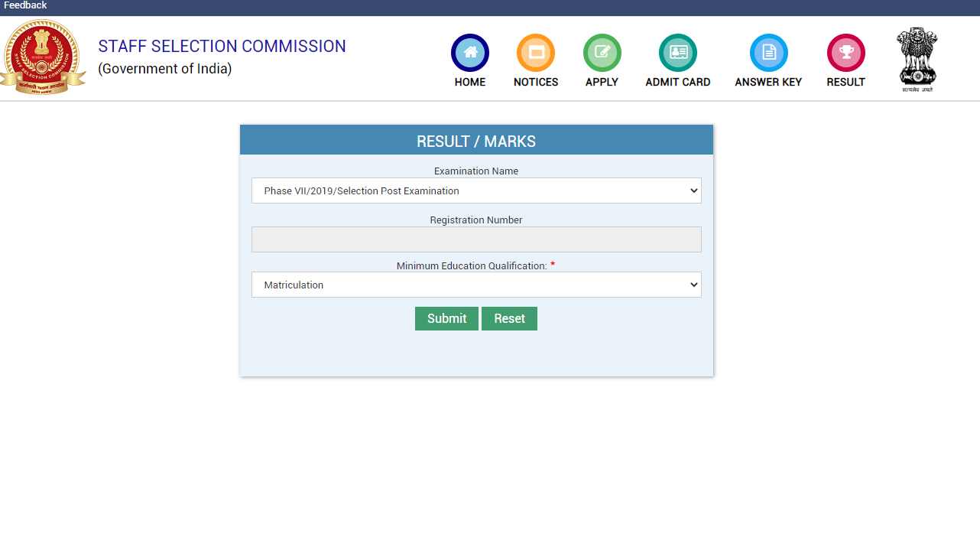Screen dimensions: 980x560
Task: Click the STAFF SELECTION COMMISSION title text
Action: (222, 46)
